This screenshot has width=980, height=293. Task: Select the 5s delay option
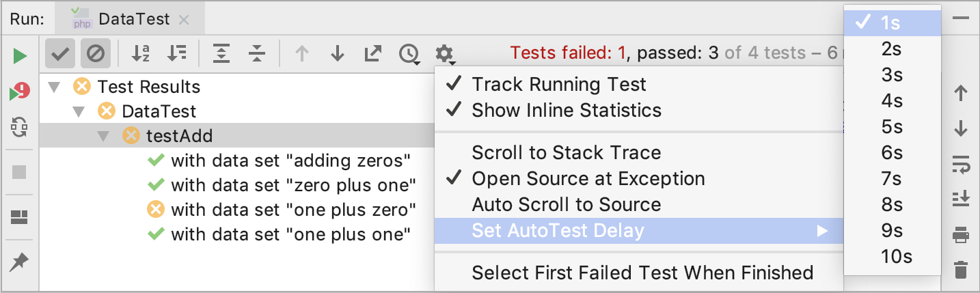pos(892,127)
